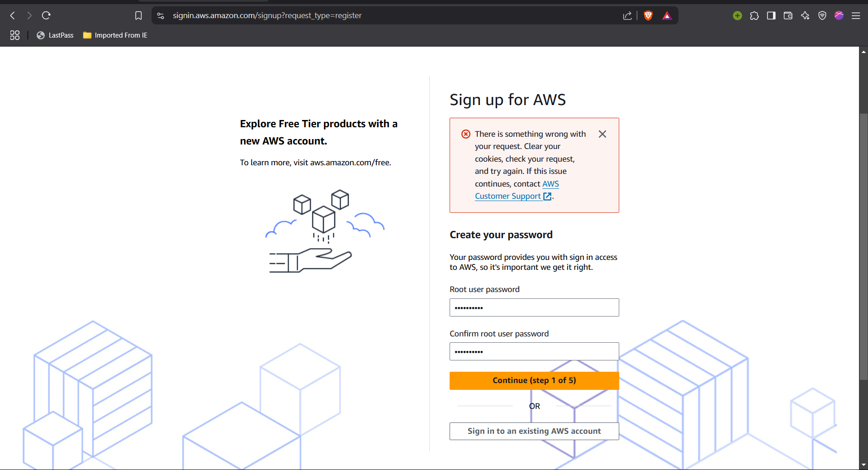Open the LastPass bookmark
The width and height of the screenshot is (868, 470).
(x=55, y=35)
